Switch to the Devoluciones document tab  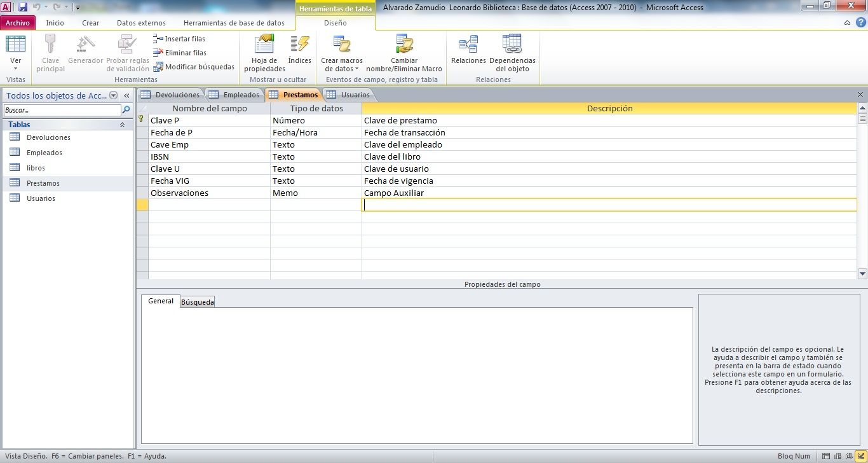(x=170, y=95)
